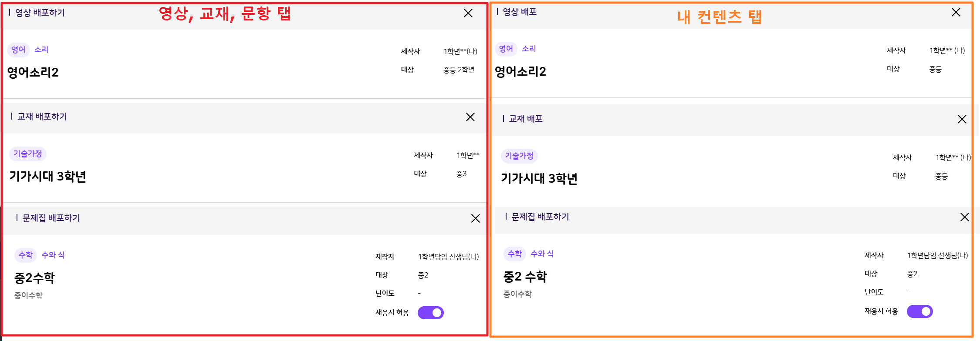Open 기가시대 3학년 title in 교재 배포 panel
This screenshot has width=980, height=341.
pyautogui.click(x=539, y=178)
